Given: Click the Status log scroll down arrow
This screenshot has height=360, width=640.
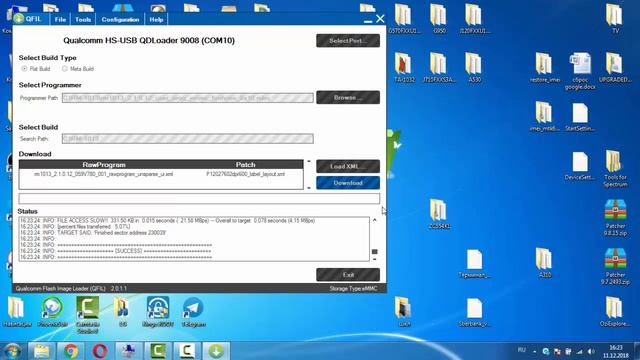Looking at the screenshot, I should 374,259.
